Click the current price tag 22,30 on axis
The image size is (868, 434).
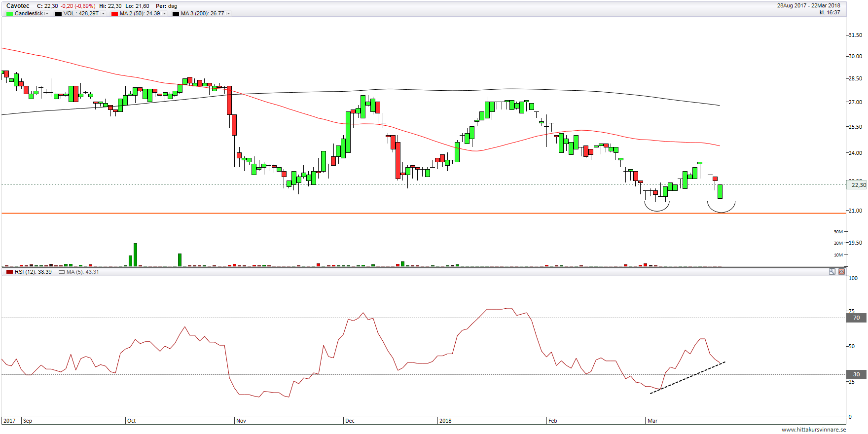point(858,185)
